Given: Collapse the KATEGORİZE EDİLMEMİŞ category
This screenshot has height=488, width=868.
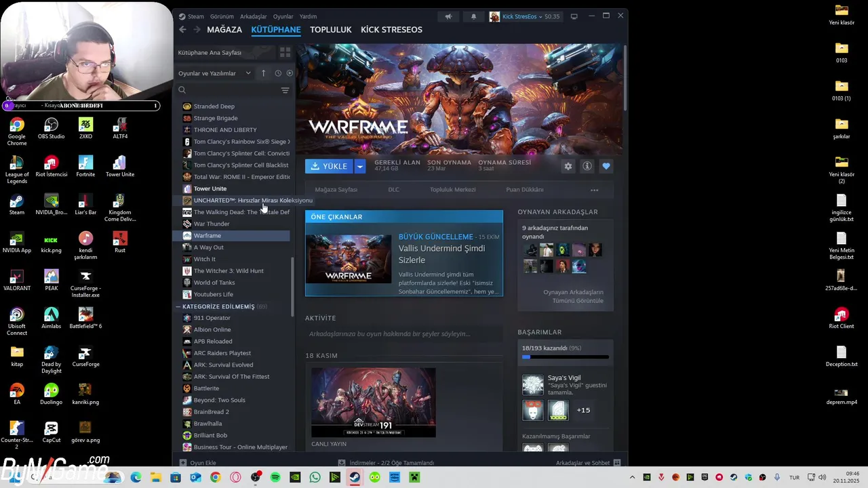Looking at the screenshot, I should pos(178,306).
